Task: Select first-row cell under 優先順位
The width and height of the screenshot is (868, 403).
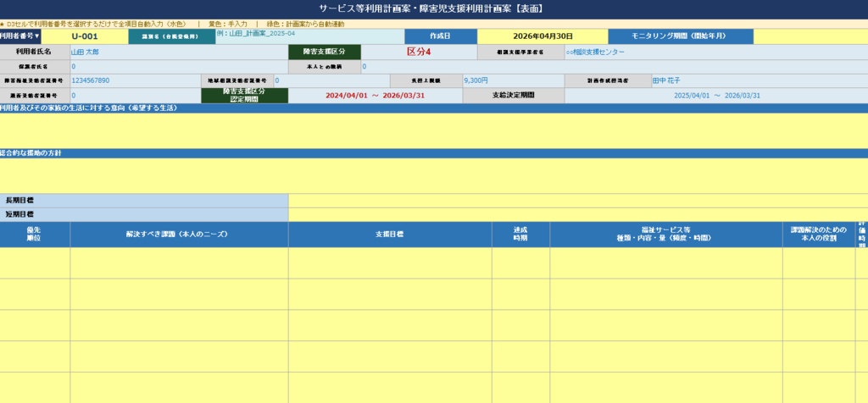Action: point(35,263)
